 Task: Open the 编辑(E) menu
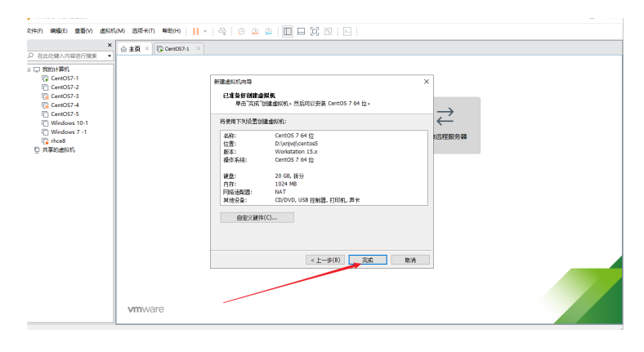coord(59,31)
